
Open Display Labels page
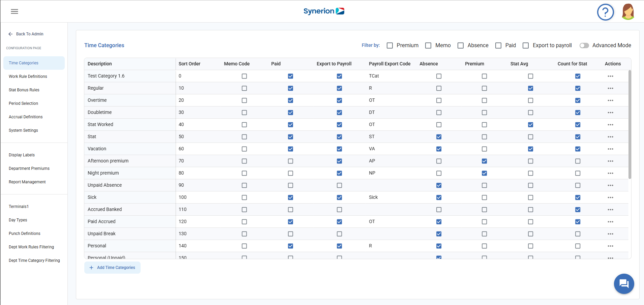22,155
